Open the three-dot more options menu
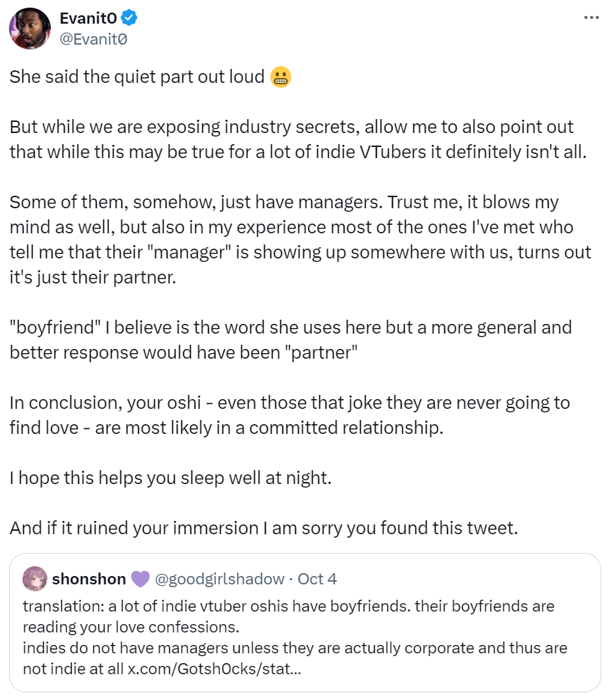 (x=591, y=18)
